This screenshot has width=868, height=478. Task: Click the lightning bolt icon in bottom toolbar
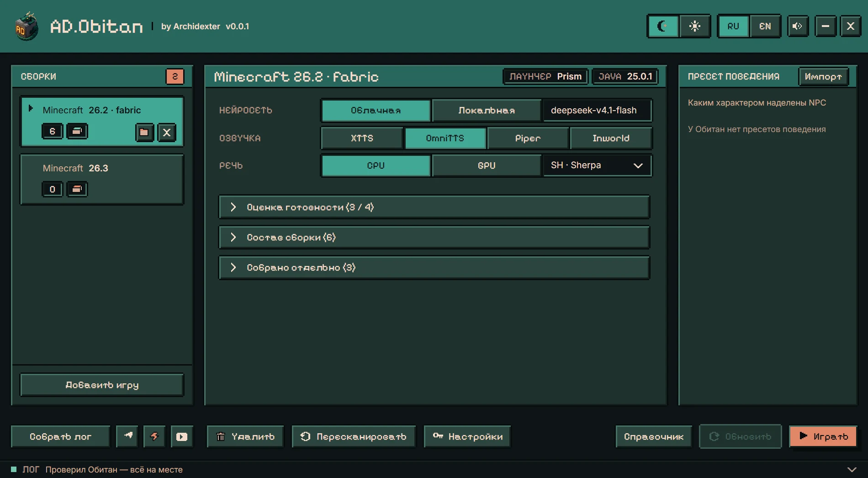pyautogui.click(x=154, y=436)
